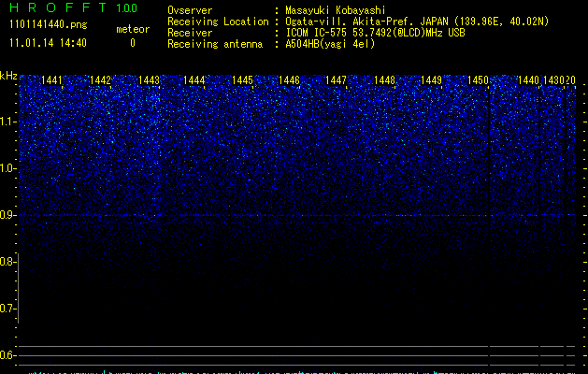Click the 1446 time marker
This screenshot has width=588, height=374.
click(x=289, y=80)
